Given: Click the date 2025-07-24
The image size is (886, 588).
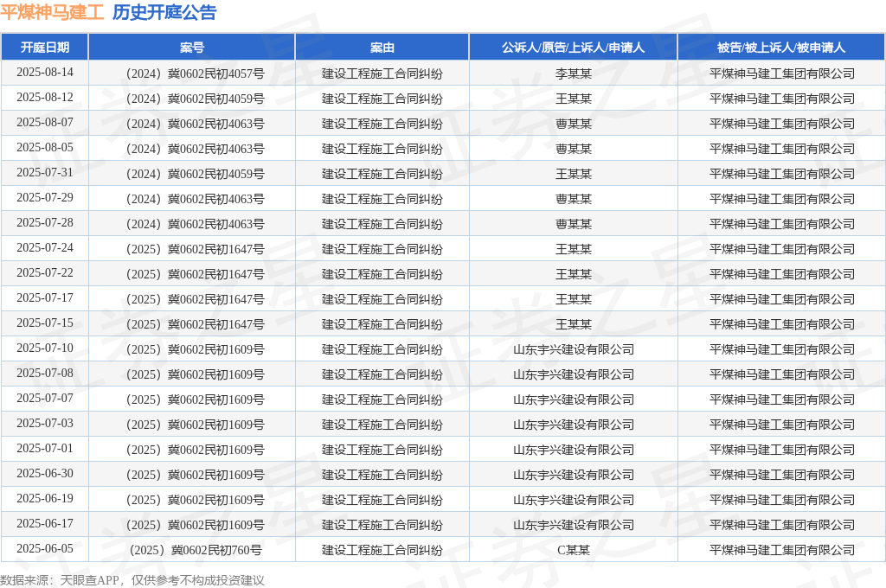Looking at the screenshot, I should click(45, 247).
